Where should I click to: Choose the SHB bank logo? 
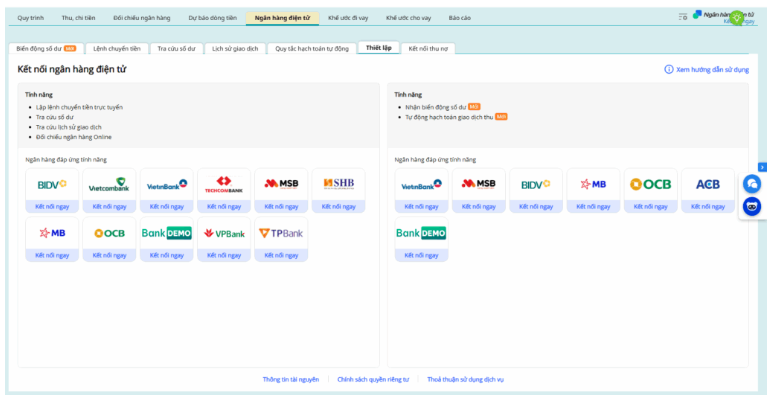click(338, 184)
